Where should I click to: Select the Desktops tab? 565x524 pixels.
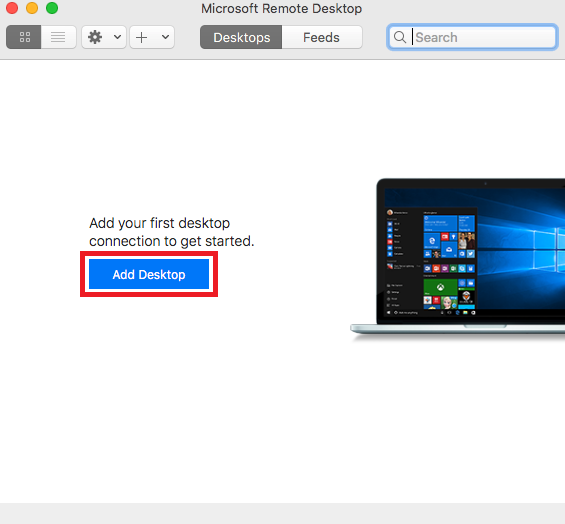241,37
